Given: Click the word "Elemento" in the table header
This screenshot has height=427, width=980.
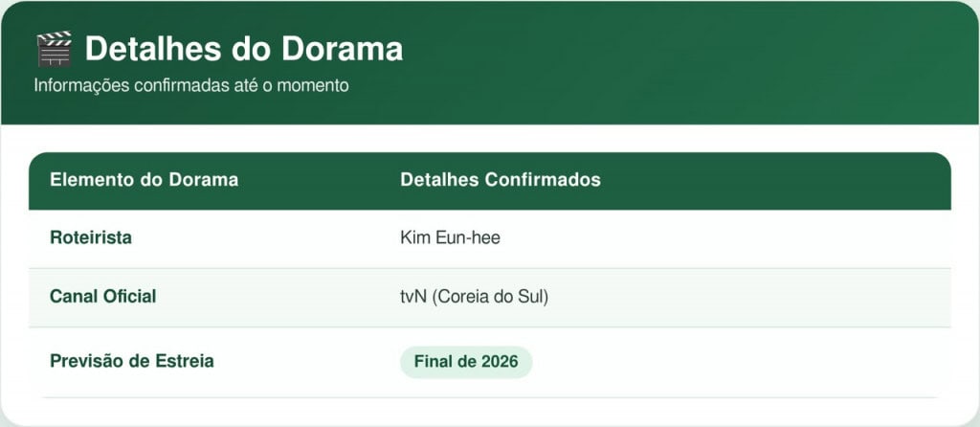Looking at the screenshot, I should tap(85, 180).
